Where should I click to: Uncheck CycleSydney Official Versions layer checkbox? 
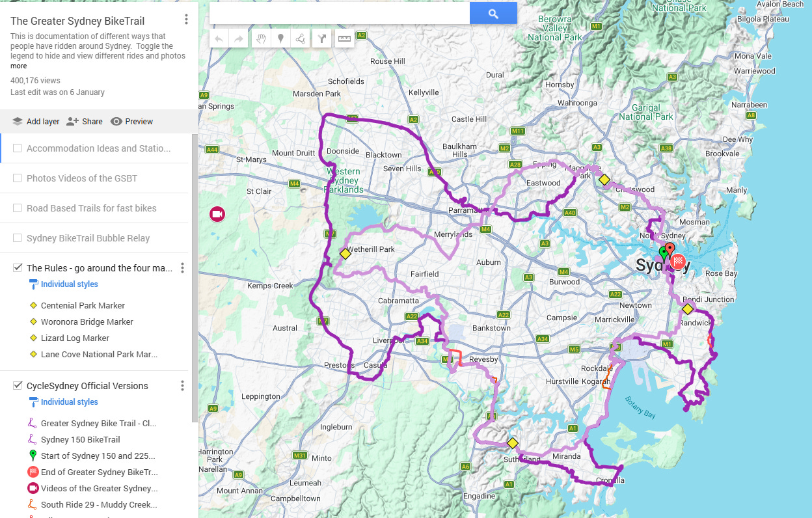coord(18,386)
